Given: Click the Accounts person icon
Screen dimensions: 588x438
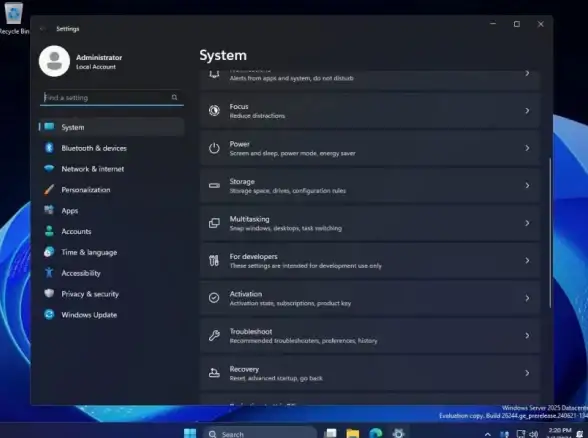Looking at the screenshot, I should (49, 231).
